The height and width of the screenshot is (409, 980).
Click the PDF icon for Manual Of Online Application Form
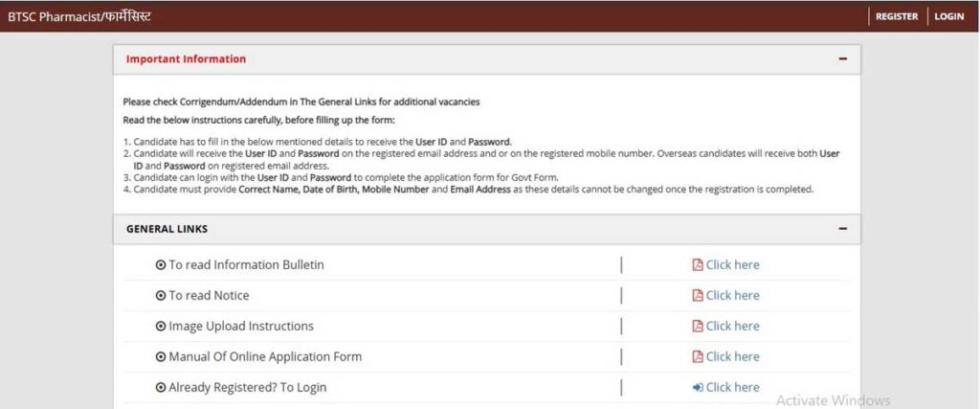coord(698,357)
